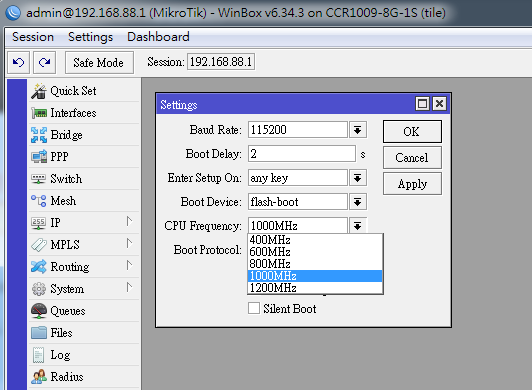Click the MPLS tag icon
The width and height of the screenshot is (532, 390).
[x=39, y=245]
